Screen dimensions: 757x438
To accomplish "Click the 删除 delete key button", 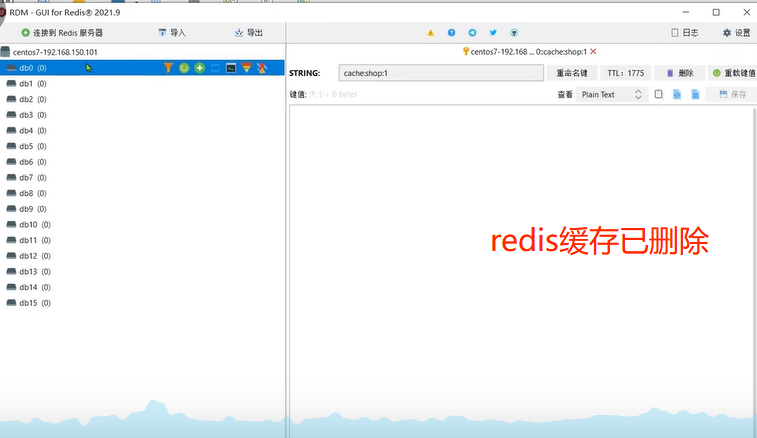I will click(x=680, y=73).
